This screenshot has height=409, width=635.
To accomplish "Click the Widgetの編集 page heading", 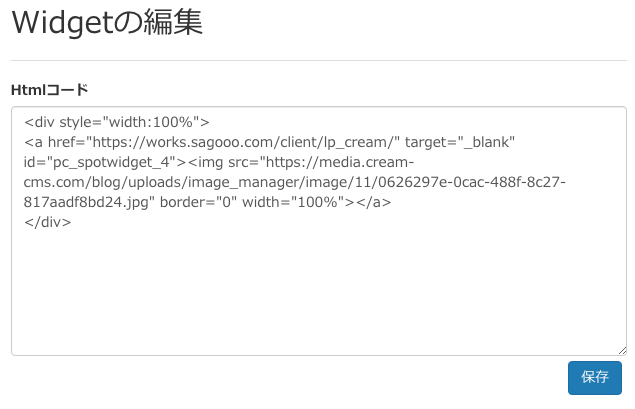I will point(107,23).
